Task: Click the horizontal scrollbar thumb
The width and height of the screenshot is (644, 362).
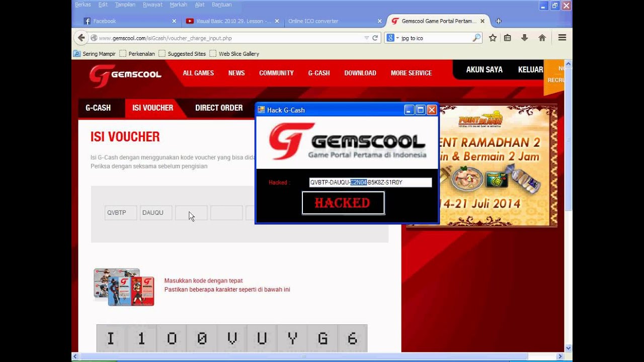Action: coord(304,356)
